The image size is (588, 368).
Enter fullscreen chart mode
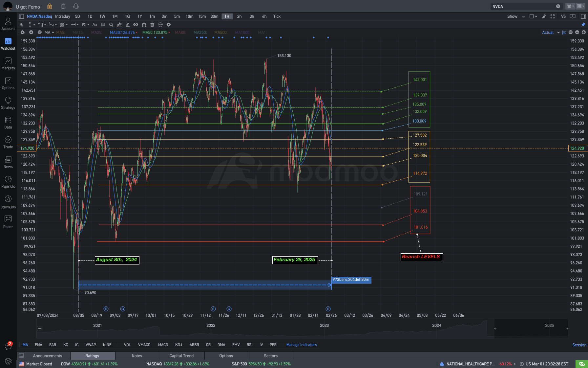pyautogui.click(x=553, y=16)
